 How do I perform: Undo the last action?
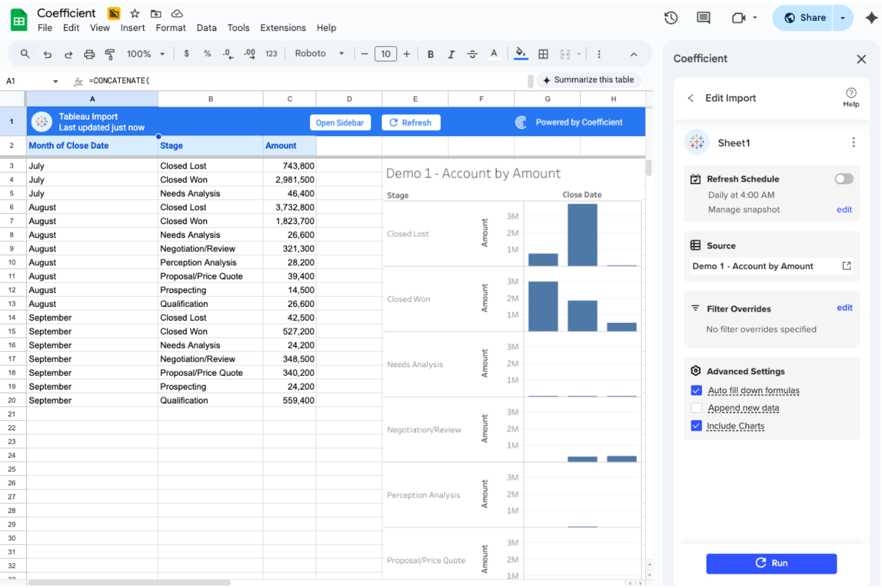48,54
